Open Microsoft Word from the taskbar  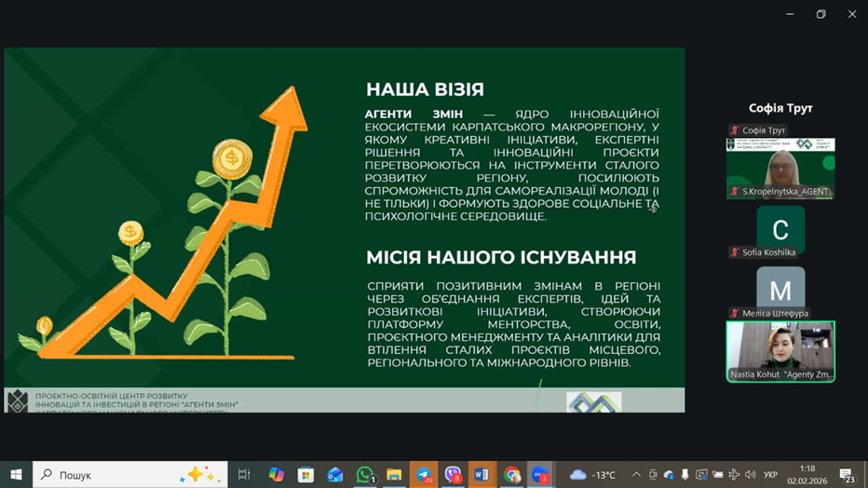(x=481, y=475)
